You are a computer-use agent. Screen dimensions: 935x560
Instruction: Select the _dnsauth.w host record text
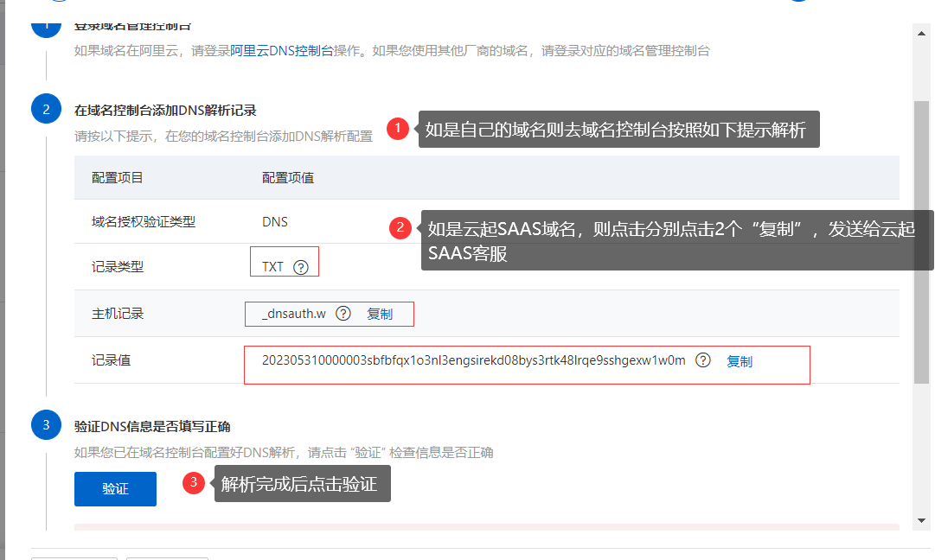tap(294, 314)
